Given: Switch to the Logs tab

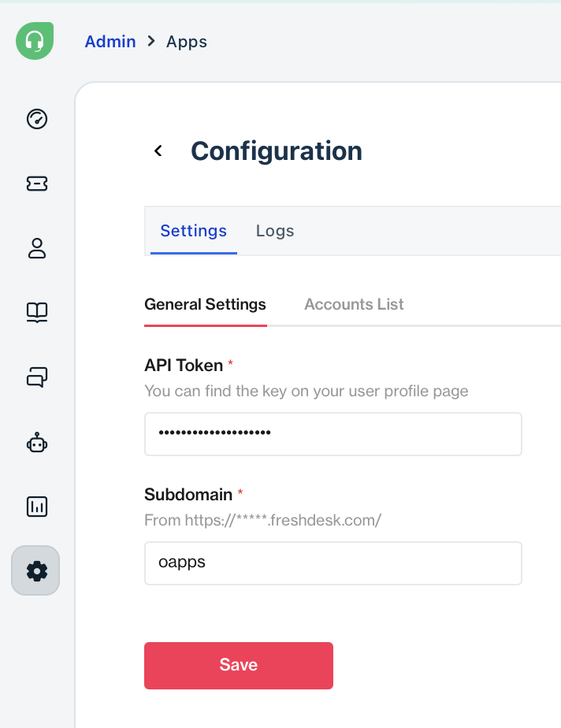Looking at the screenshot, I should (275, 231).
